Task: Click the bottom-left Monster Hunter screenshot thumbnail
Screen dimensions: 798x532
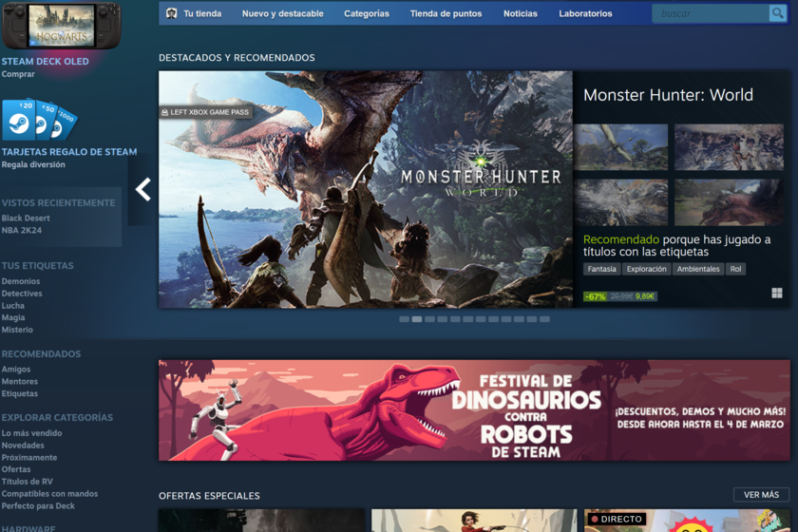Action: click(620, 202)
